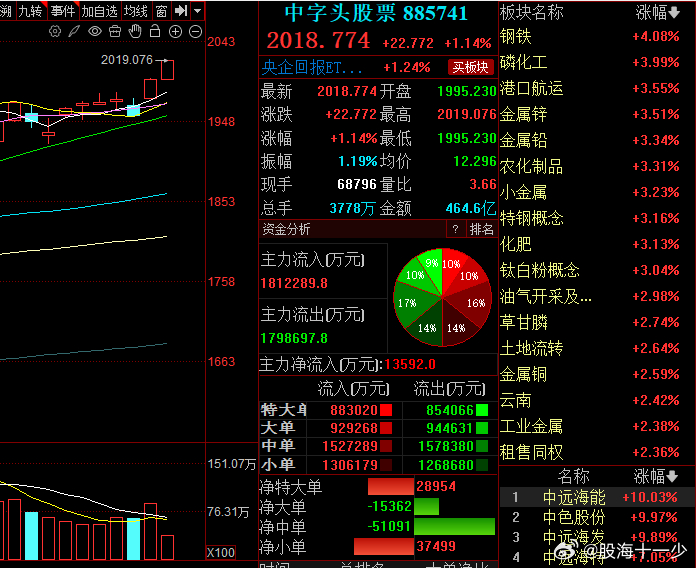696x568 pixels.
Task: Click the 量比 value 3.66
Action: [x=483, y=184]
